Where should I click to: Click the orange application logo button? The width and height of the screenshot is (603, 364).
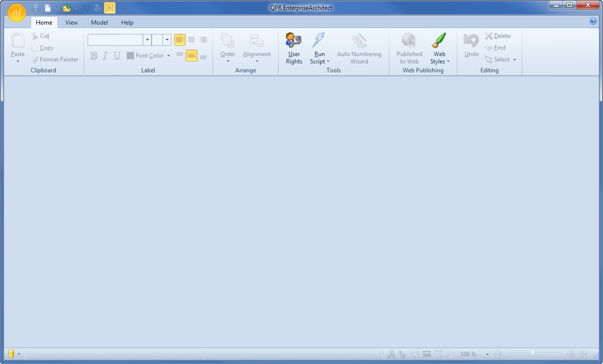point(16,13)
